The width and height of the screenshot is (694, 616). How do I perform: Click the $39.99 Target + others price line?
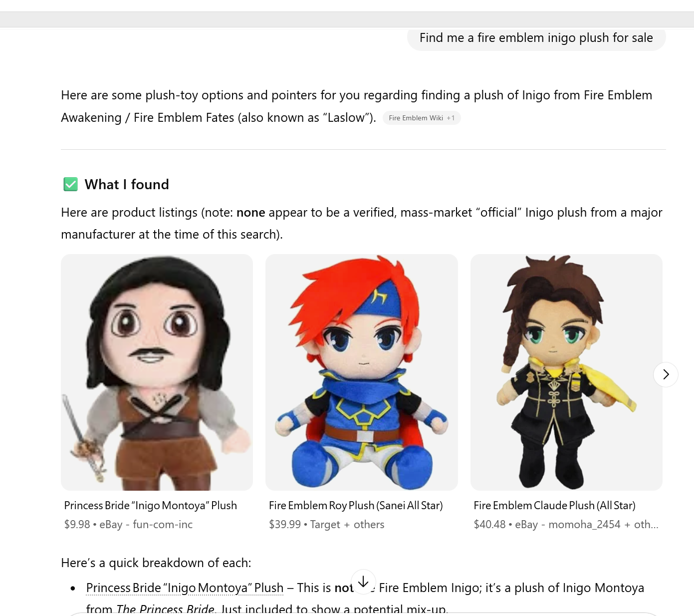coord(327,525)
